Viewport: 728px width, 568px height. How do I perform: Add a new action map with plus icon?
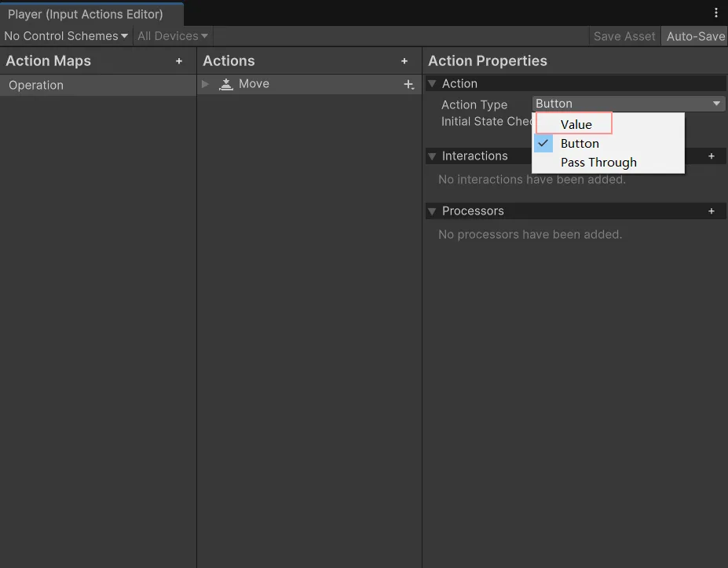point(179,61)
